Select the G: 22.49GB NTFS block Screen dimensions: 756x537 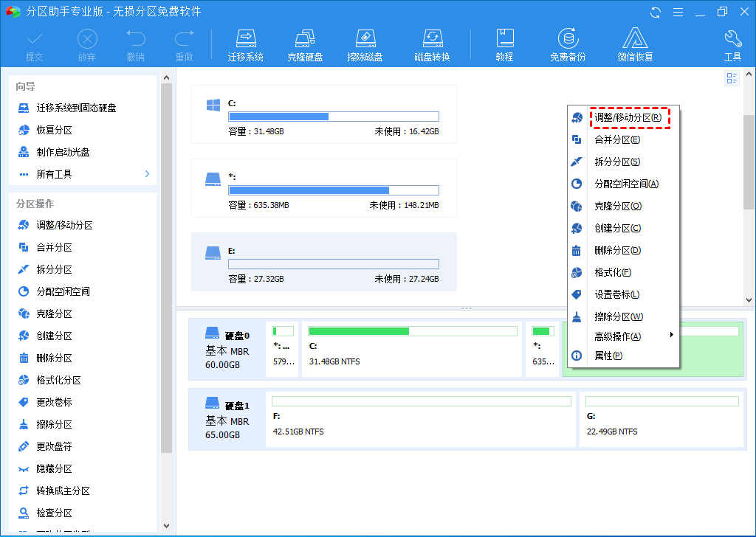coord(661,419)
